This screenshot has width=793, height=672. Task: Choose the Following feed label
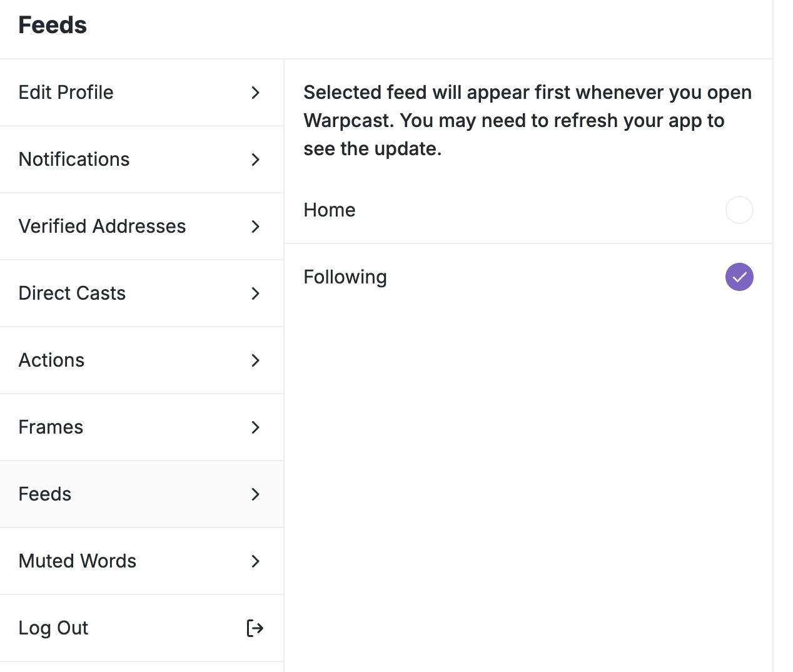pyautogui.click(x=345, y=277)
